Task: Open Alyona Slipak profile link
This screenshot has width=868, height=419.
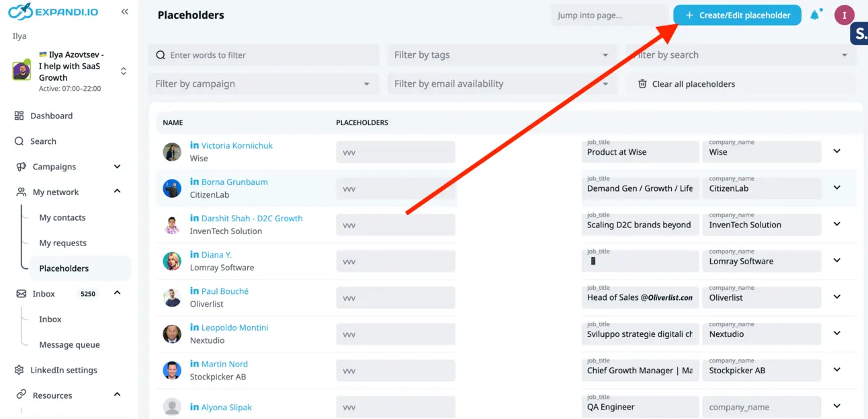Action: tap(226, 408)
